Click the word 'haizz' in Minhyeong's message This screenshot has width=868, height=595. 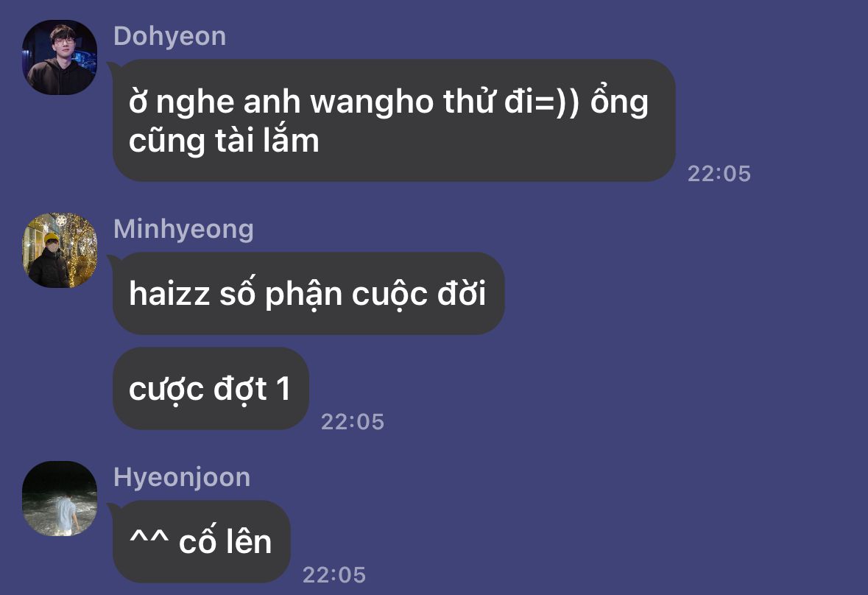pyautogui.click(x=169, y=293)
